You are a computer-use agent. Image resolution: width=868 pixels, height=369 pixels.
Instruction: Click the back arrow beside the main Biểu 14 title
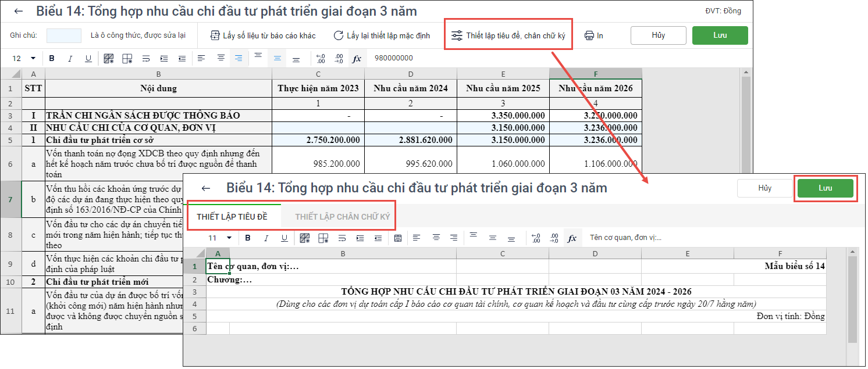19,11
